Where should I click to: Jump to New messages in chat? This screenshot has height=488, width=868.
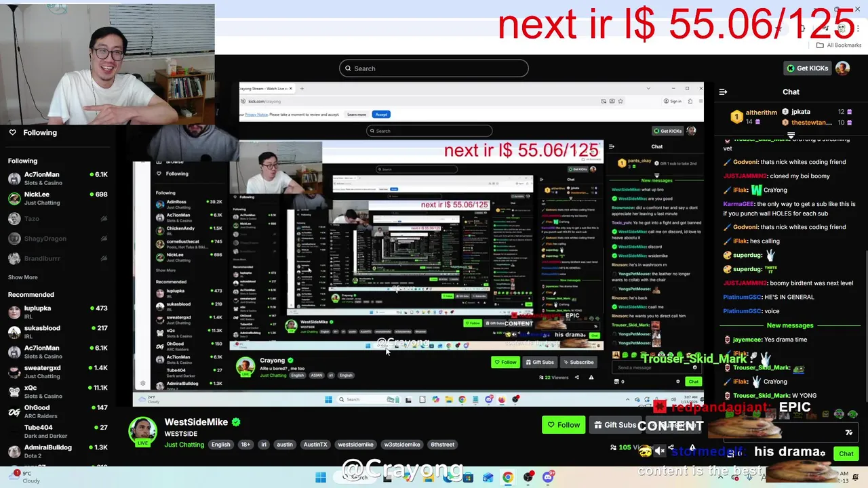click(x=789, y=325)
